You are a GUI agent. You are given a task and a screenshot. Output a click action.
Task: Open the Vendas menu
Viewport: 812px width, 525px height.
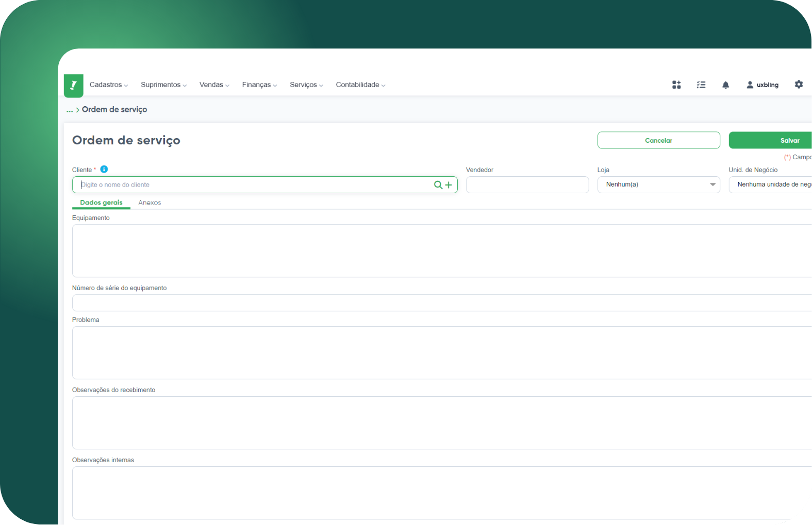pos(214,85)
